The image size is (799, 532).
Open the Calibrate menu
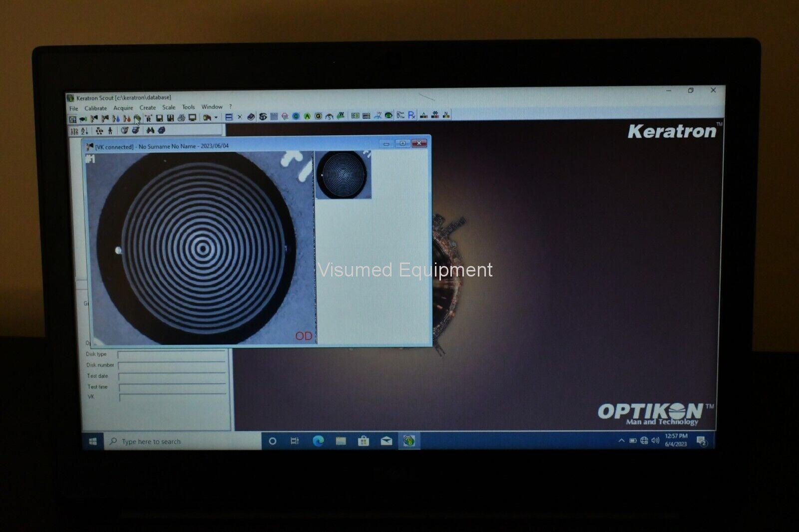[95, 108]
